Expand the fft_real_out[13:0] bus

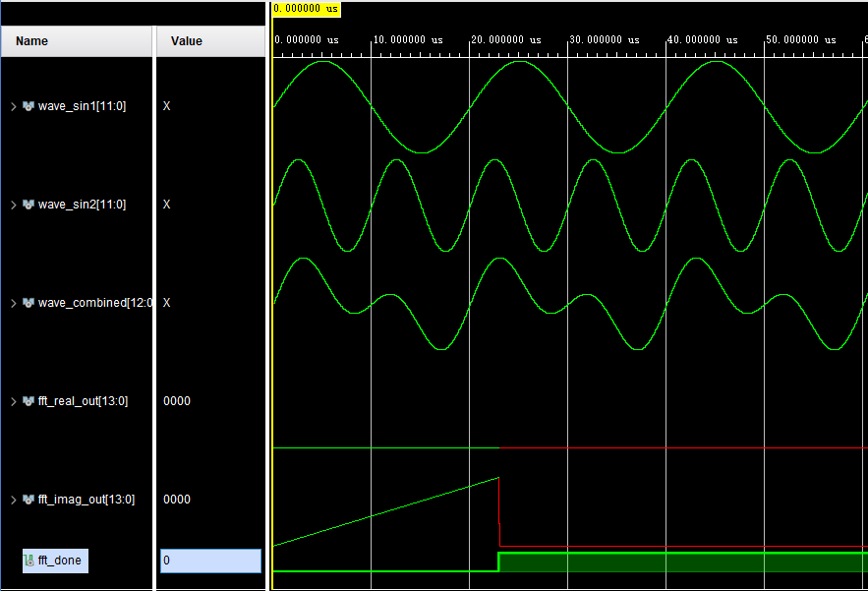tap(14, 401)
